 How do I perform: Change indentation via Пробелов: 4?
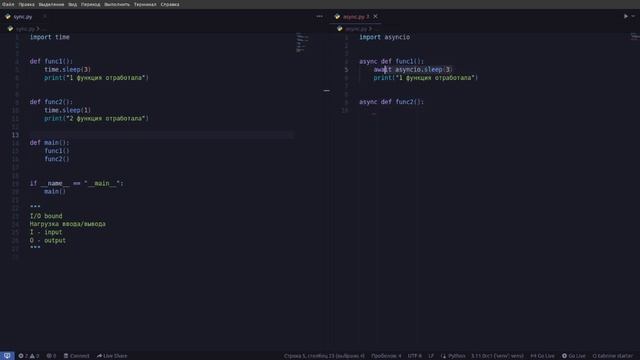coord(386,356)
